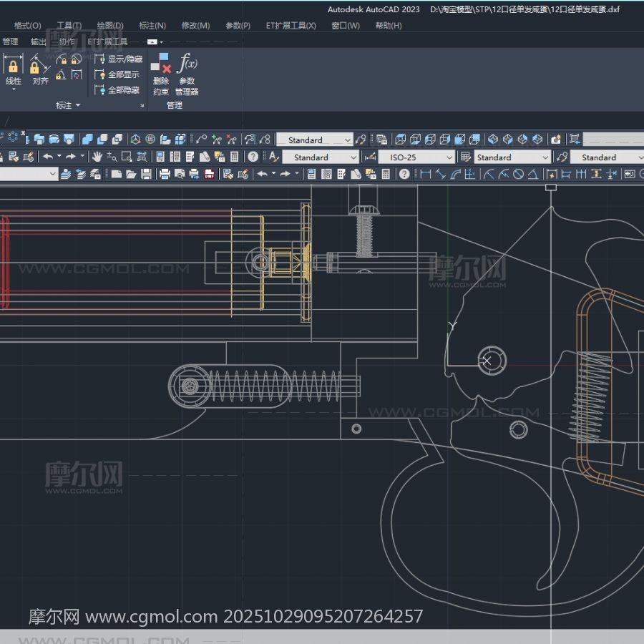Expand the Dimensional panel title arrow
The height and width of the screenshot is (644, 644).
pyautogui.click(x=77, y=106)
